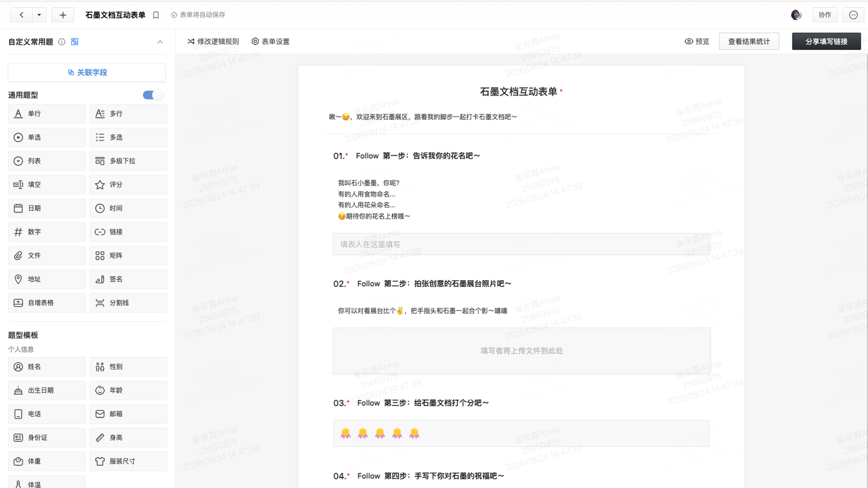Add the 单行 single-line question type
Viewport: 868px width, 488px height.
pyautogui.click(x=46, y=114)
